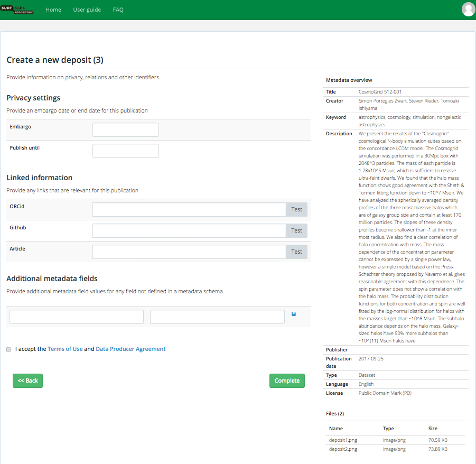Click the creator names Simon Portegies Zwart
Viewport: 476px width, 464px height.
coord(382,101)
